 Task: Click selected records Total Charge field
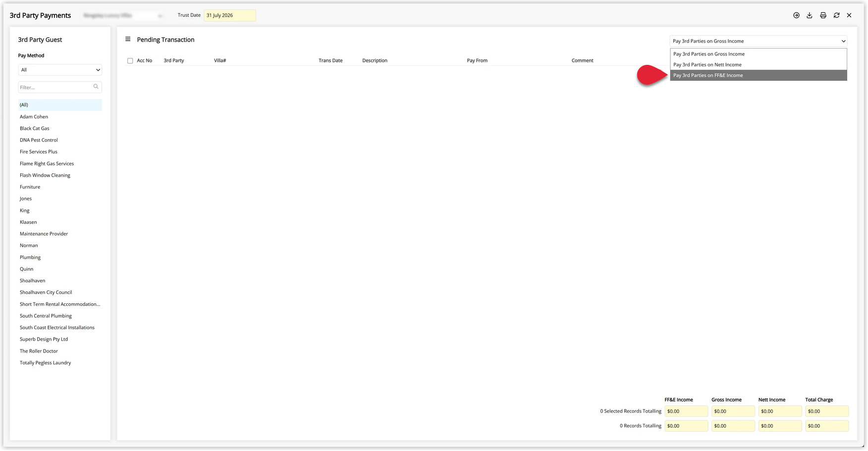[827, 411]
